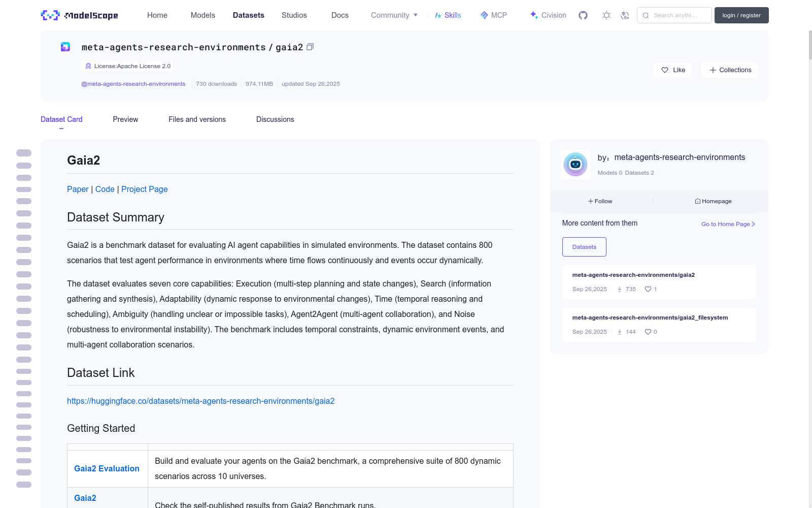Click the "Getting Started" heading
This screenshot has width=812, height=508.
(x=101, y=428)
